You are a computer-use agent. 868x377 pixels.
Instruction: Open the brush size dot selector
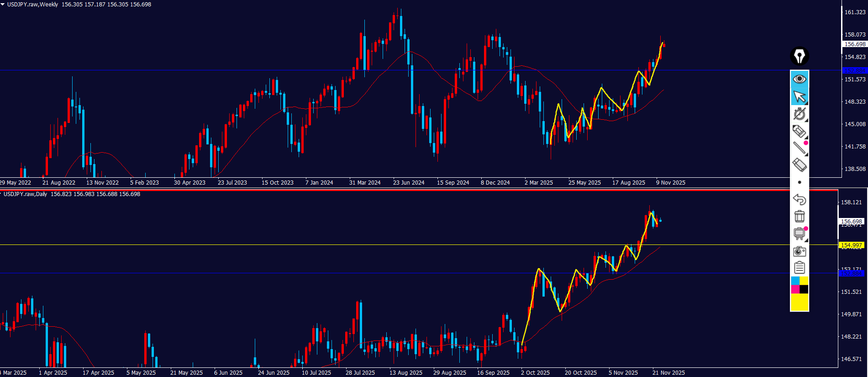[x=799, y=182]
